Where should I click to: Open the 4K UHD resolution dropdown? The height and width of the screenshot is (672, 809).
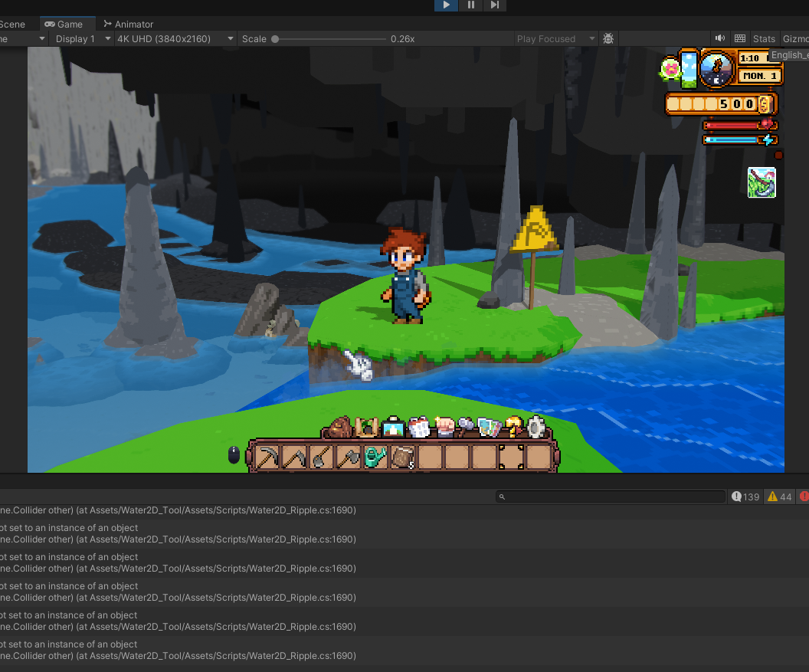tap(175, 39)
